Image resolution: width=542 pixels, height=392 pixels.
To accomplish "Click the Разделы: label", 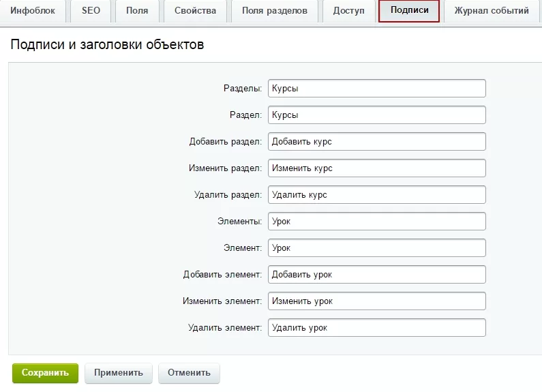I will tap(243, 89).
